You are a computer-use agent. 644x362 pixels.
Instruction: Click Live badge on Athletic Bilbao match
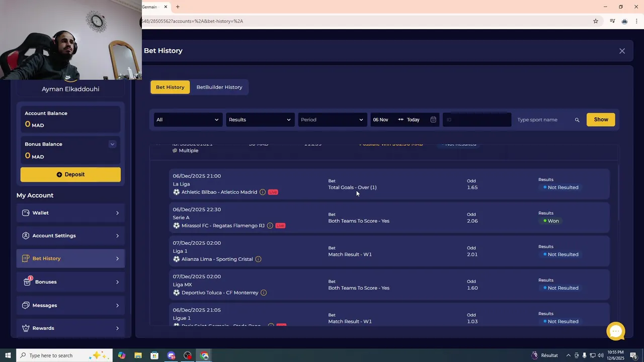click(273, 192)
